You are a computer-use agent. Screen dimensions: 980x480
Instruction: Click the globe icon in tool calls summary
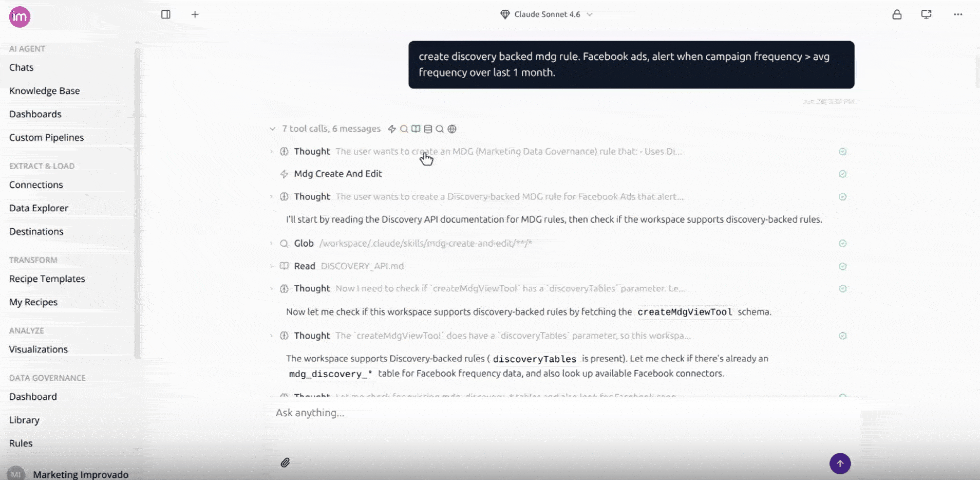click(x=452, y=129)
